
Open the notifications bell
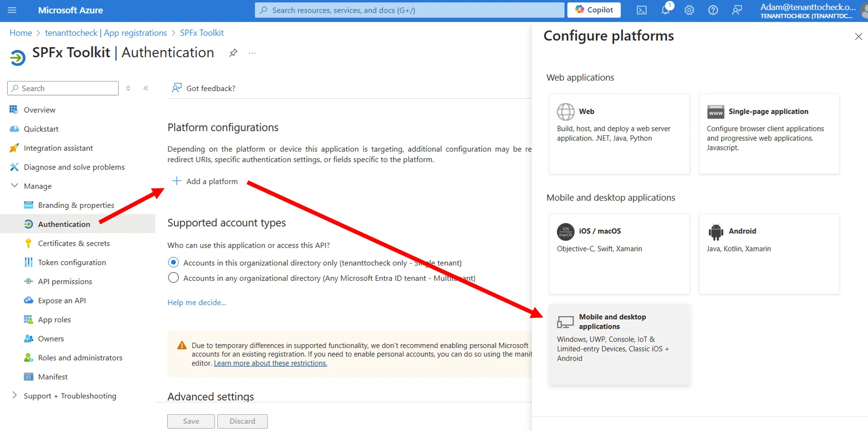[665, 10]
